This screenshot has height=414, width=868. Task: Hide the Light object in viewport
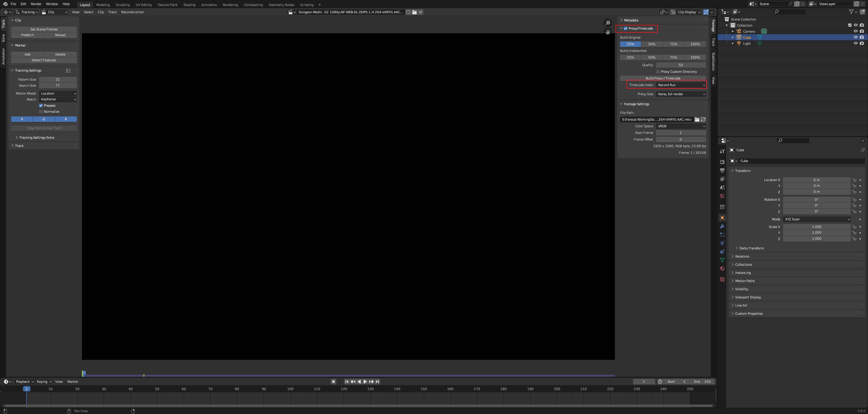pyautogui.click(x=856, y=44)
